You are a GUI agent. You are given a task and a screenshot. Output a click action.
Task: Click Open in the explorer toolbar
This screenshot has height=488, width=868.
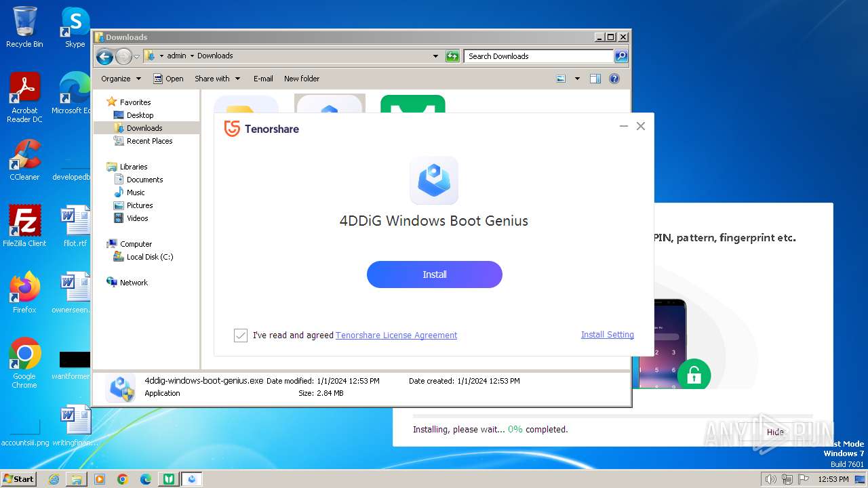tap(168, 79)
